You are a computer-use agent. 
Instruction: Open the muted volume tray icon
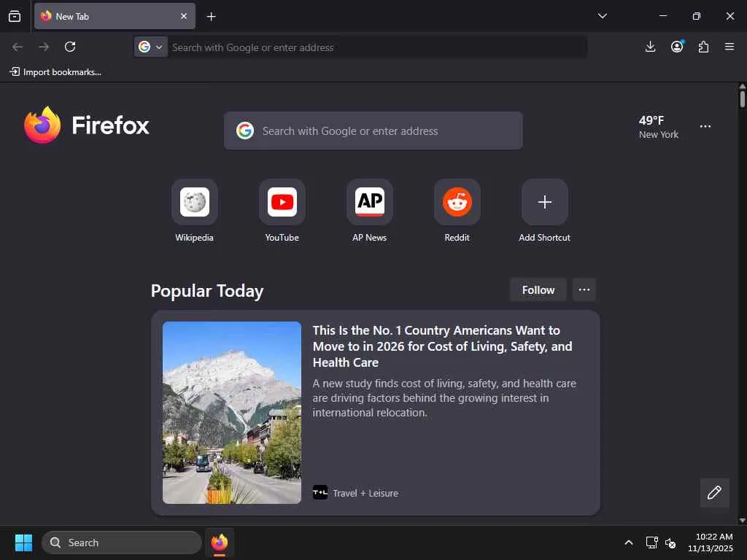pos(670,542)
